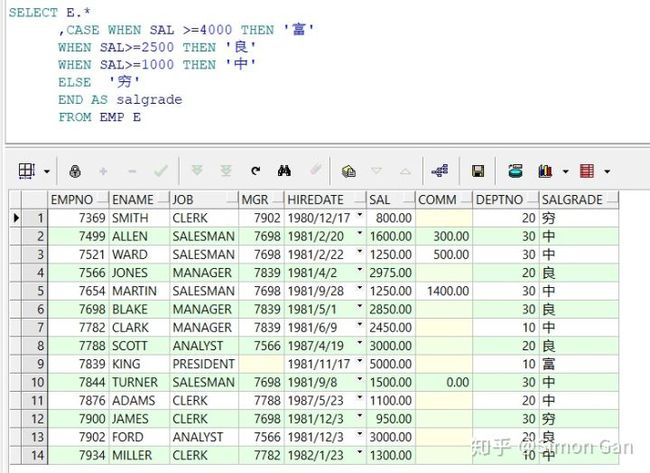Click the 'END AS salgrade' line in editor

[x=120, y=100]
